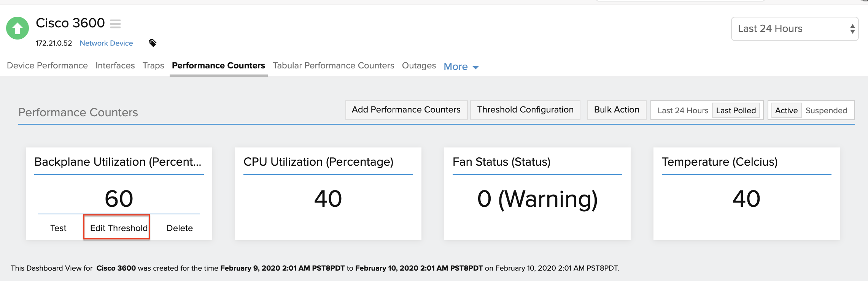Click the green device status up-arrow icon
The height and width of the screenshot is (282, 868).
coord(17,28)
